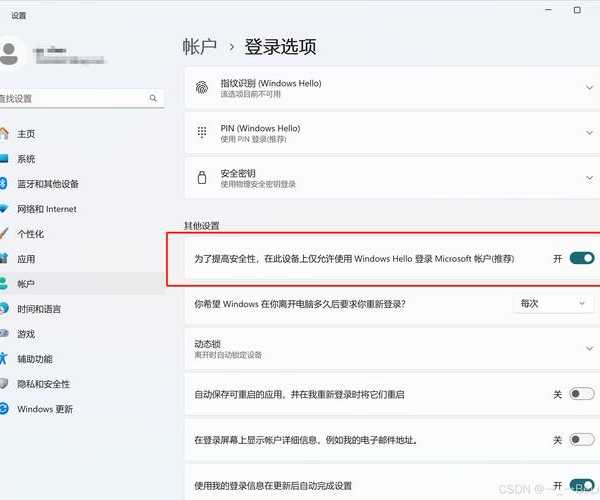
Task: Click the PIN keypad icon
Action: tap(201, 133)
